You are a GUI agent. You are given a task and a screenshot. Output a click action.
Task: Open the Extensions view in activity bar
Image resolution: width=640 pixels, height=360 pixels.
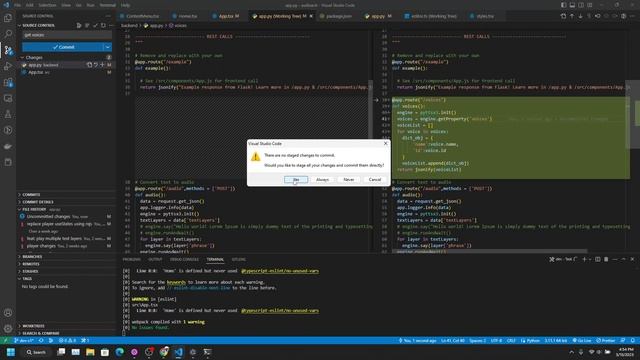pyautogui.click(x=8, y=82)
